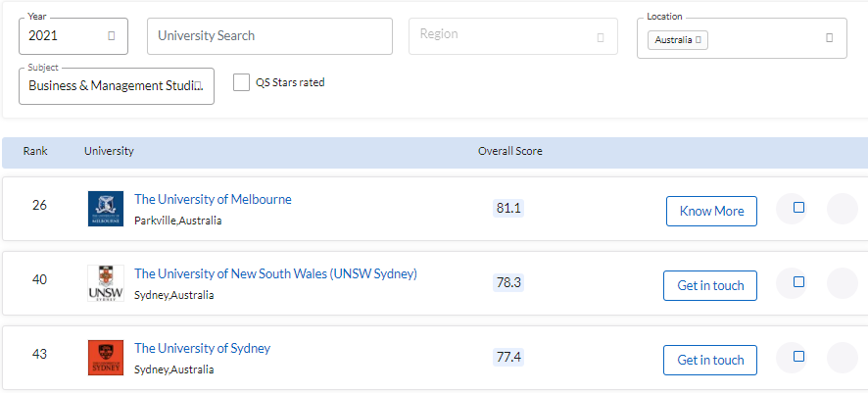Open the Region dropdown
The width and height of the screenshot is (868, 393).
click(x=513, y=36)
